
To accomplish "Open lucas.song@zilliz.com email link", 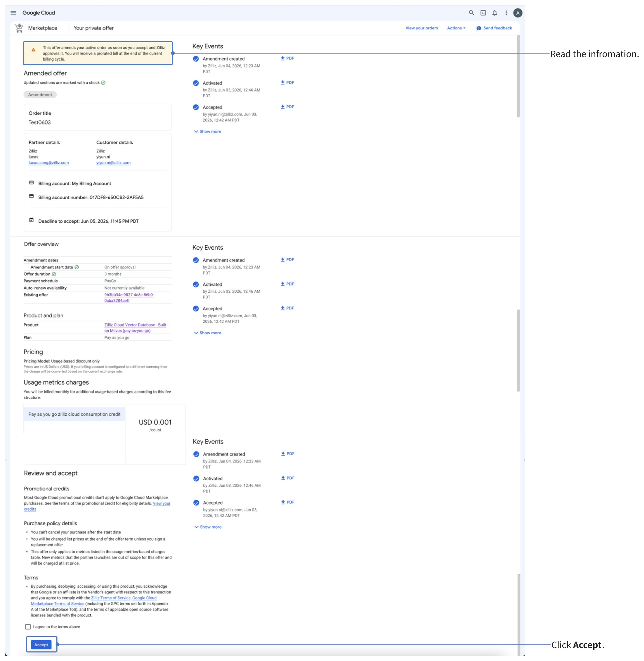I will point(49,163).
